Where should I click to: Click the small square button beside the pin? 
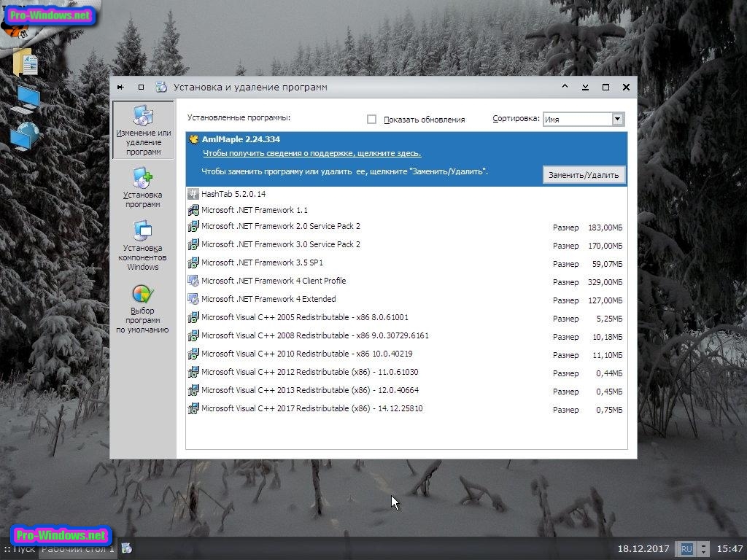[141, 87]
